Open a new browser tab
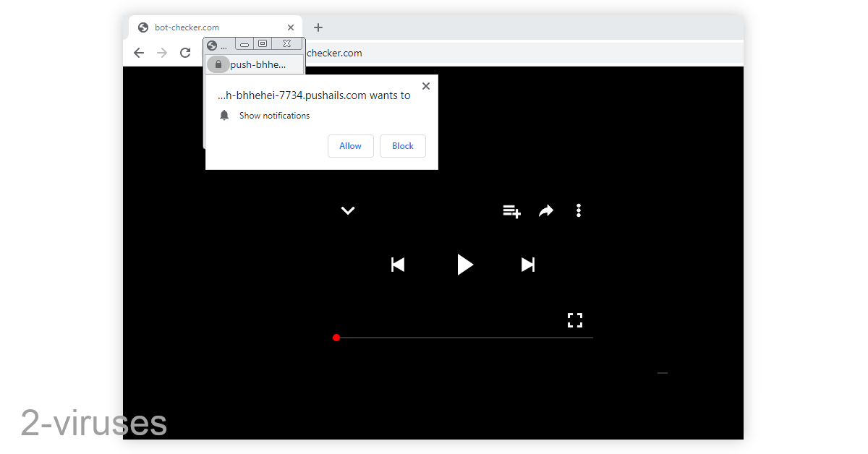 pos(318,27)
